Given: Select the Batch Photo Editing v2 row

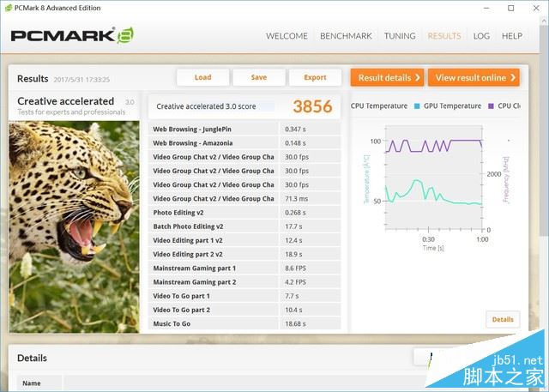Looking at the screenshot, I should [x=244, y=226].
